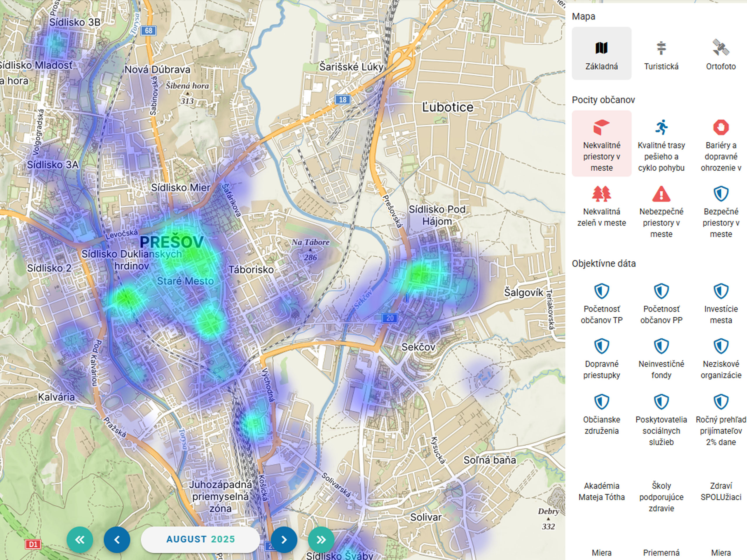Image resolution: width=747 pixels, height=560 pixels.
Task: Switch to the Ortofoto satellite map
Action: pyautogui.click(x=721, y=53)
